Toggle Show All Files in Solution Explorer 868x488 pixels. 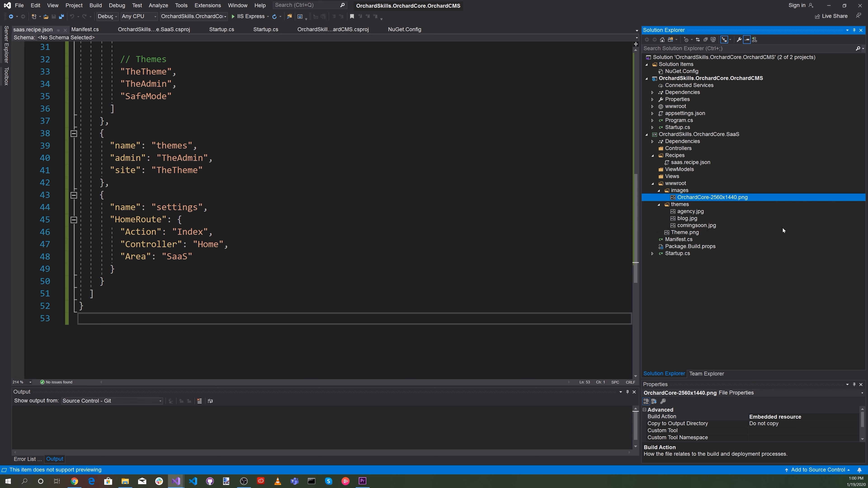pyautogui.click(x=713, y=40)
